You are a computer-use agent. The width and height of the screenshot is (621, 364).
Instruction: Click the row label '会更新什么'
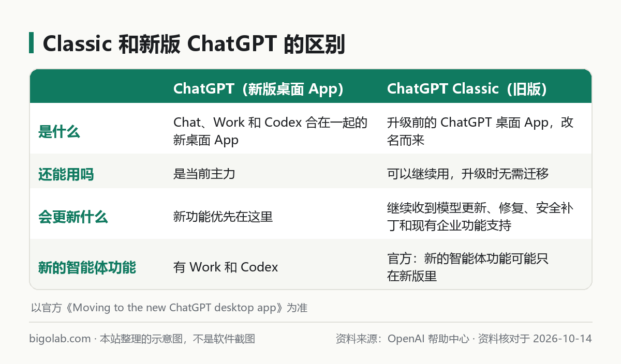click(73, 217)
